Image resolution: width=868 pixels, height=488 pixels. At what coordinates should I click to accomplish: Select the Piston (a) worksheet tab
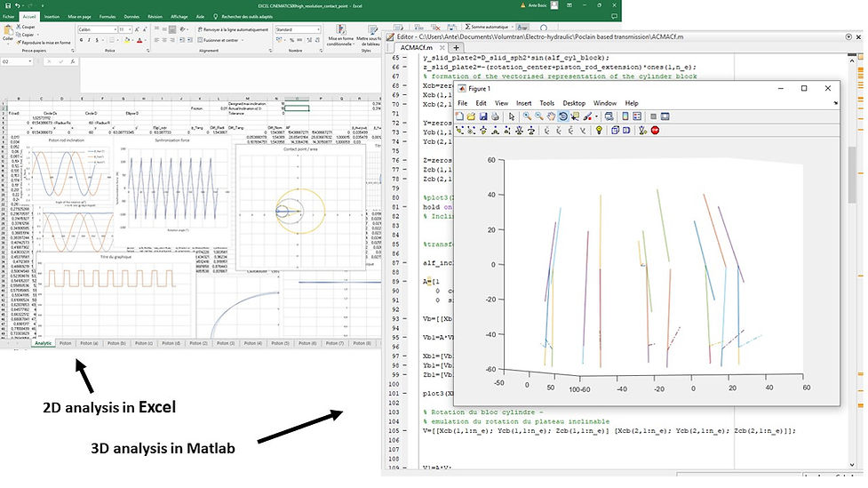(89, 342)
